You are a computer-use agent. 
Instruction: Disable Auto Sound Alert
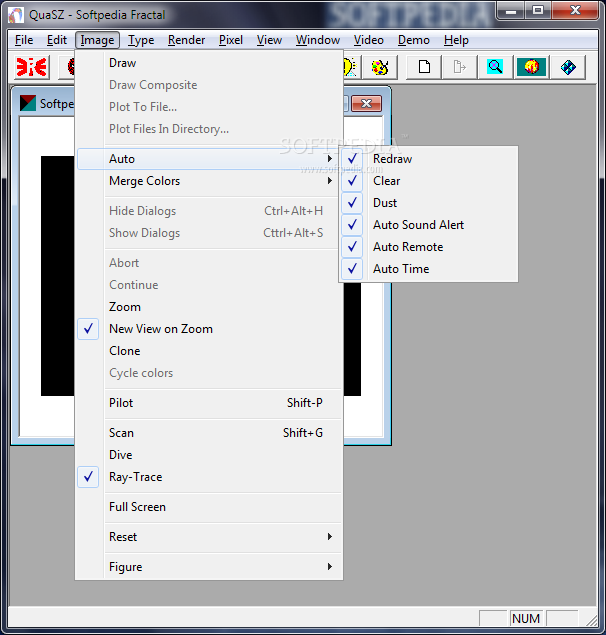(429, 225)
